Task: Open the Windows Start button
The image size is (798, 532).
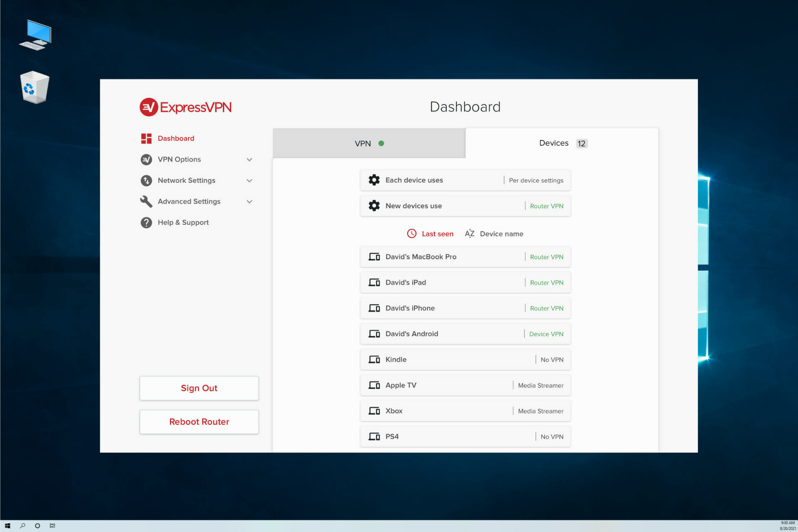Action: tap(7, 526)
